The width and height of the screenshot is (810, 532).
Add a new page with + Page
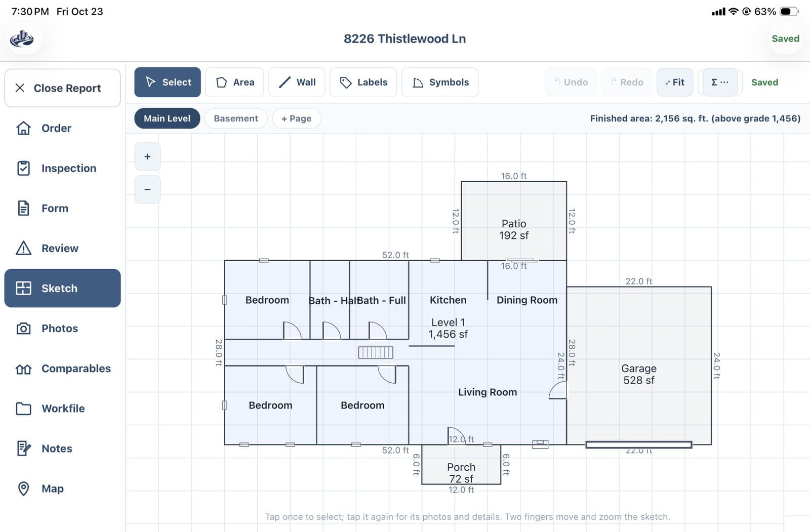(x=296, y=118)
